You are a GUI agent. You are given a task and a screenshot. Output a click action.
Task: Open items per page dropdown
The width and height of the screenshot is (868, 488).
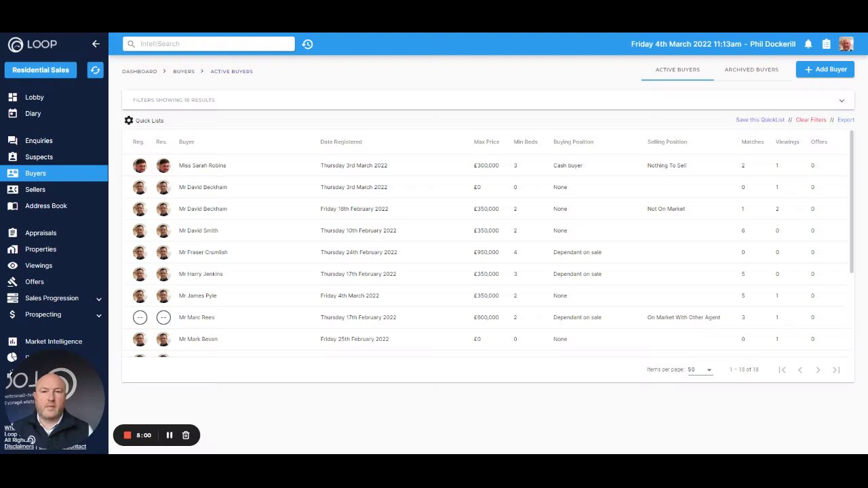click(x=700, y=370)
